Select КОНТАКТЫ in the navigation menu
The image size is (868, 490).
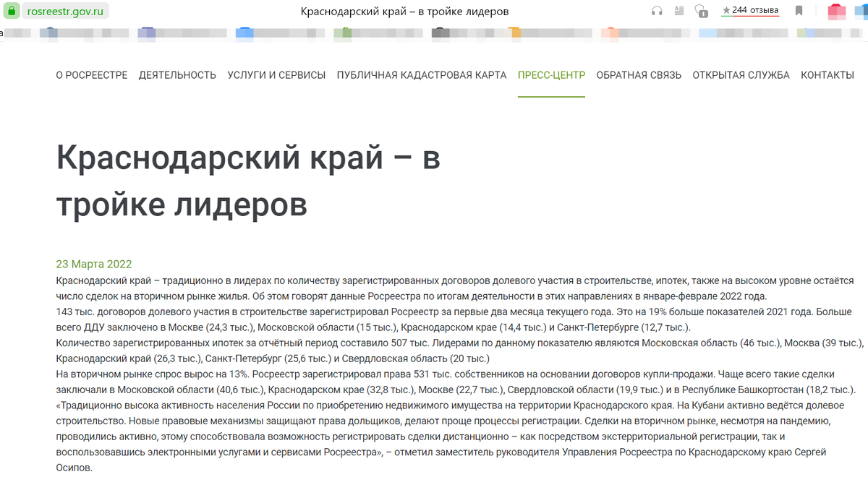click(828, 74)
